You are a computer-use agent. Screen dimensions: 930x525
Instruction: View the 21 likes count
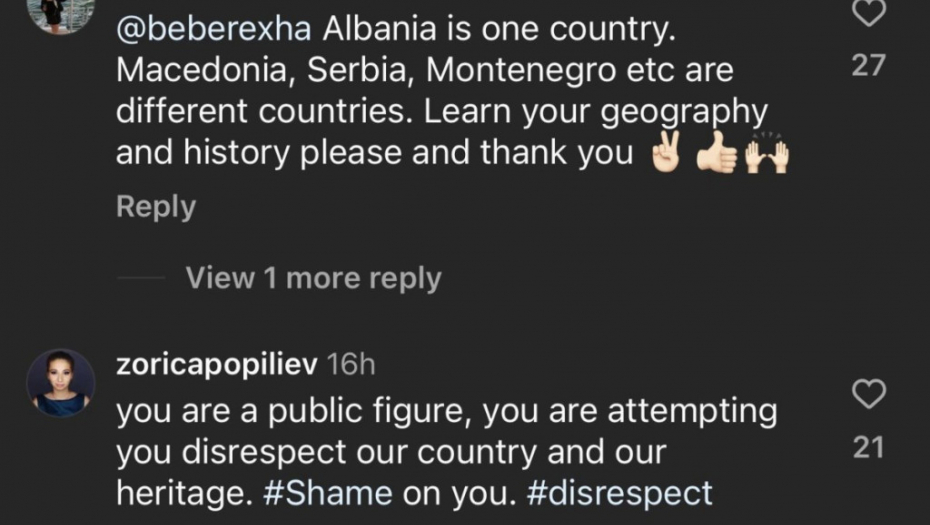pos(869,448)
